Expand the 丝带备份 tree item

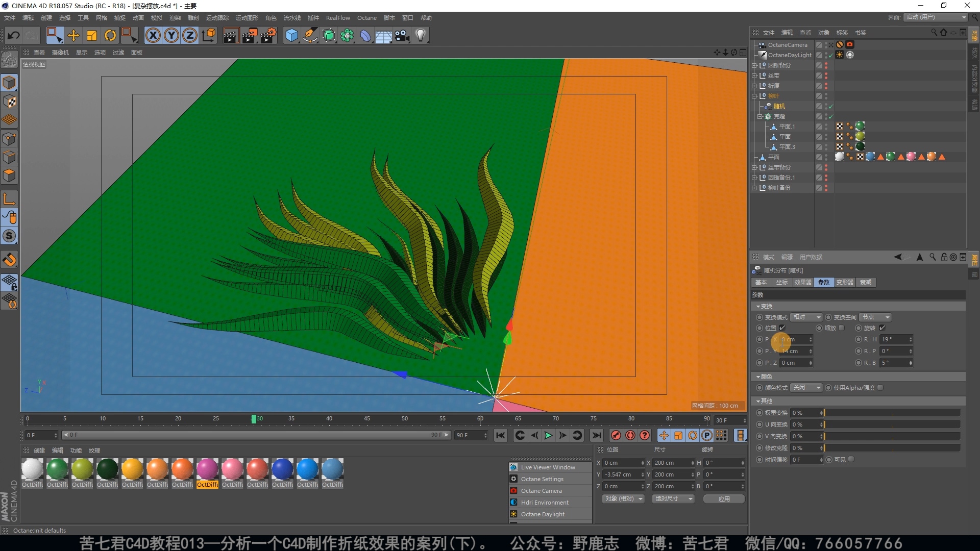[x=754, y=167]
